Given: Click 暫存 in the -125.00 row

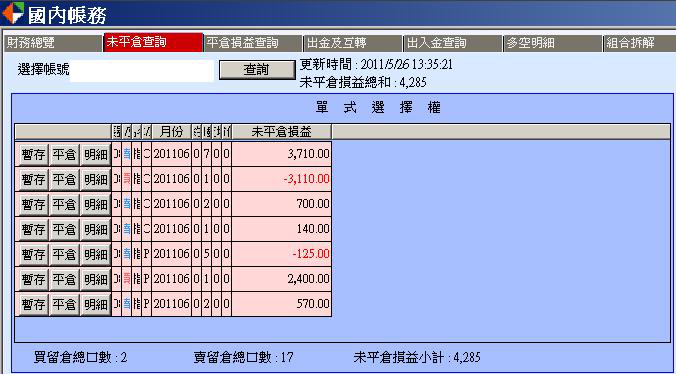Looking at the screenshot, I should [x=34, y=254].
